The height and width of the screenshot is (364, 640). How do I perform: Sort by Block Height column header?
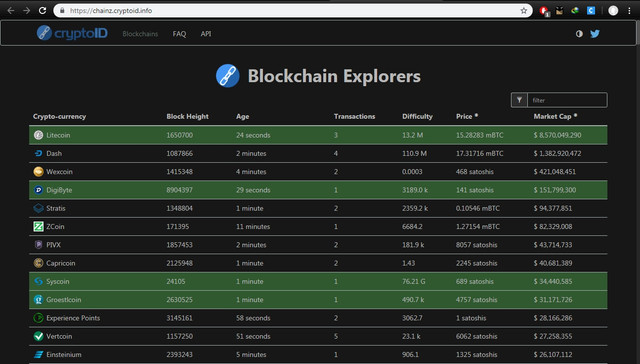pyautogui.click(x=187, y=116)
